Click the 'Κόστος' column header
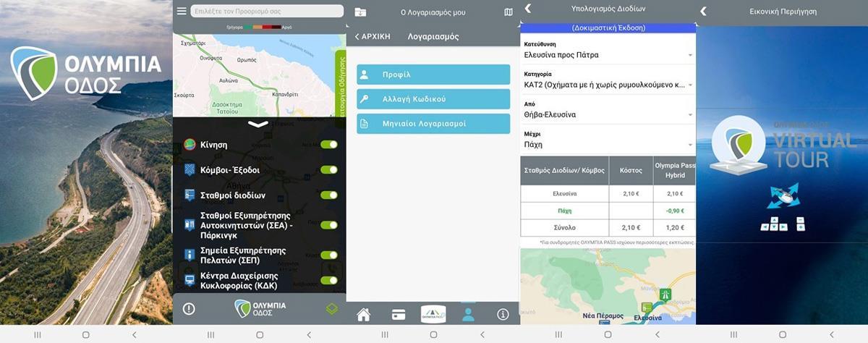Image resolution: width=868 pixels, height=343 pixels. click(x=631, y=170)
